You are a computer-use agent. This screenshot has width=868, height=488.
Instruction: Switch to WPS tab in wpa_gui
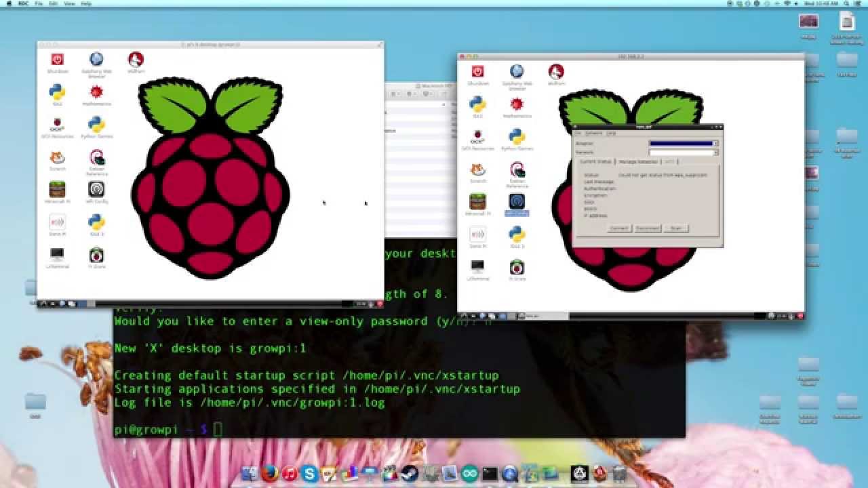tap(669, 162)
